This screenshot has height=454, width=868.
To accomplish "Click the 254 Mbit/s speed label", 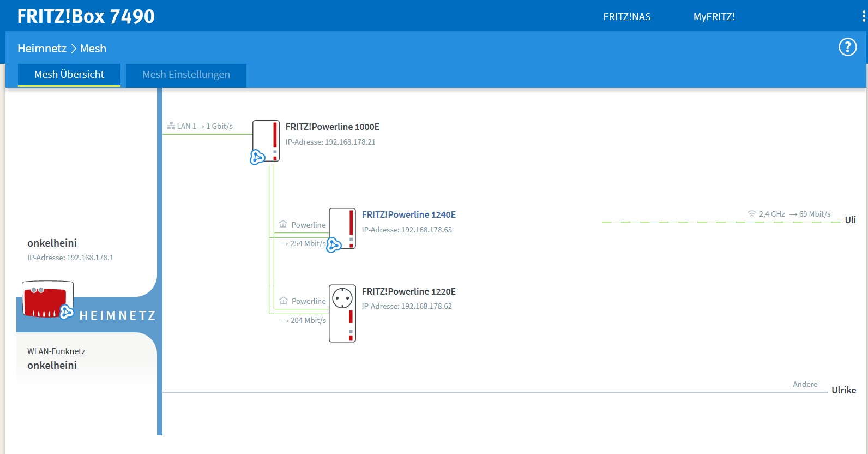I will 303,243.
